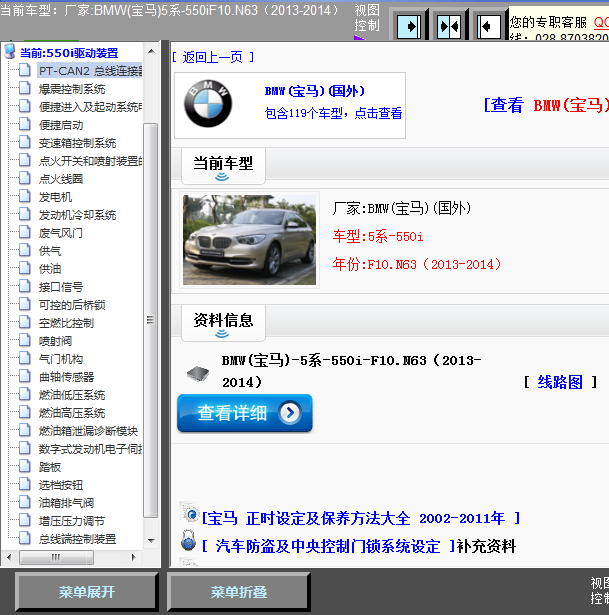Click the first view control arrow button
The width and height of the screenshot is (609, 615).
tap(409, 25)
